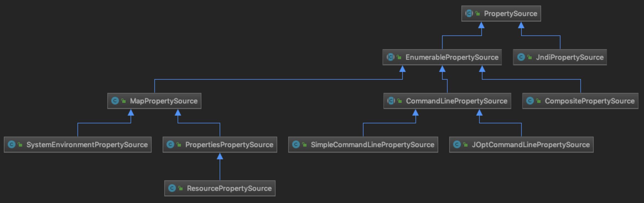Click the CompositePropertySource class icon
Screen dimensions: 644x203
[x=530, y=101]
